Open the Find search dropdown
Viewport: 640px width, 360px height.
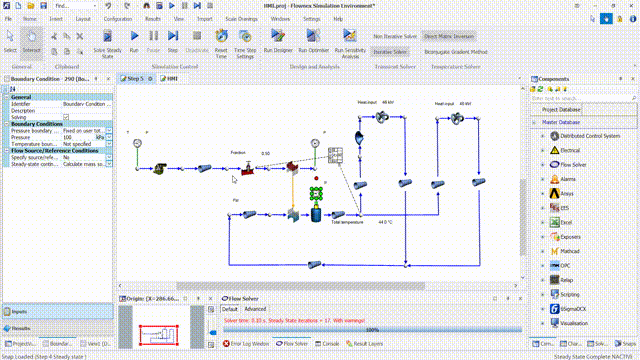pyautogui.click(x=95, y=6)
